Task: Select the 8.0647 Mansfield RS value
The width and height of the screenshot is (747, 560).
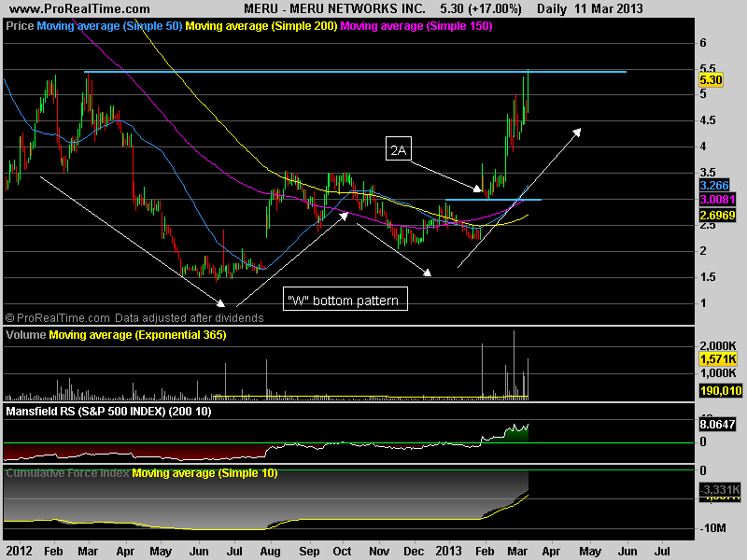Action: [x=717, y=425]
